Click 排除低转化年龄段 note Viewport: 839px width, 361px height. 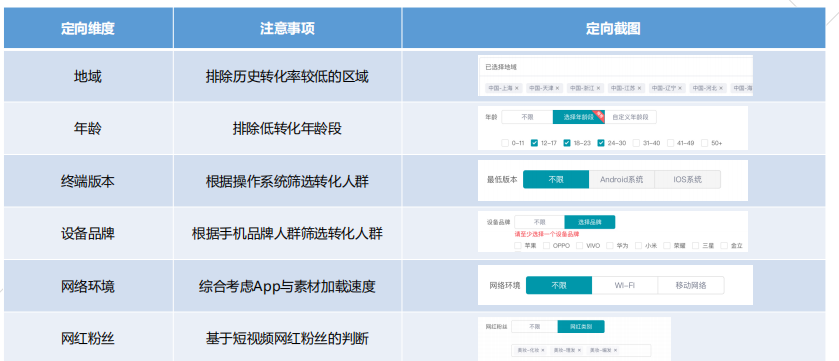[x=287, y=129]
